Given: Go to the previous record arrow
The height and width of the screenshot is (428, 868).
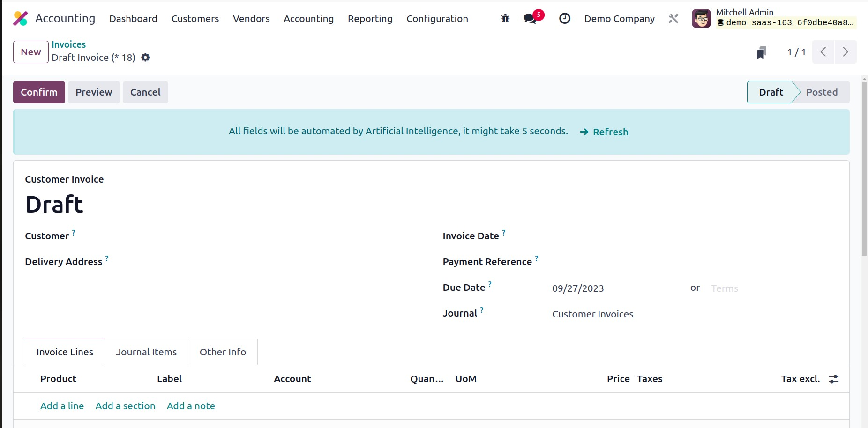Looking at the screenshot, I should tap(823, 52).
